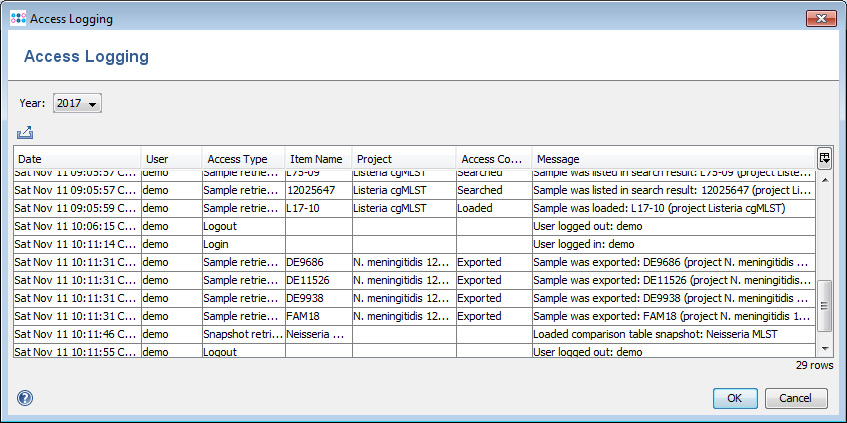Click the Item Name column header

tap(316, 159)
